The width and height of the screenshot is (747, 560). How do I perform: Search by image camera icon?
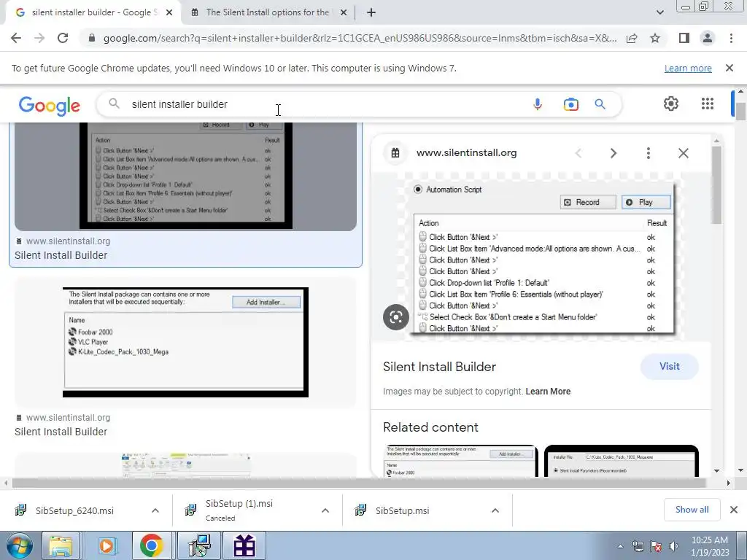point(570,104)
